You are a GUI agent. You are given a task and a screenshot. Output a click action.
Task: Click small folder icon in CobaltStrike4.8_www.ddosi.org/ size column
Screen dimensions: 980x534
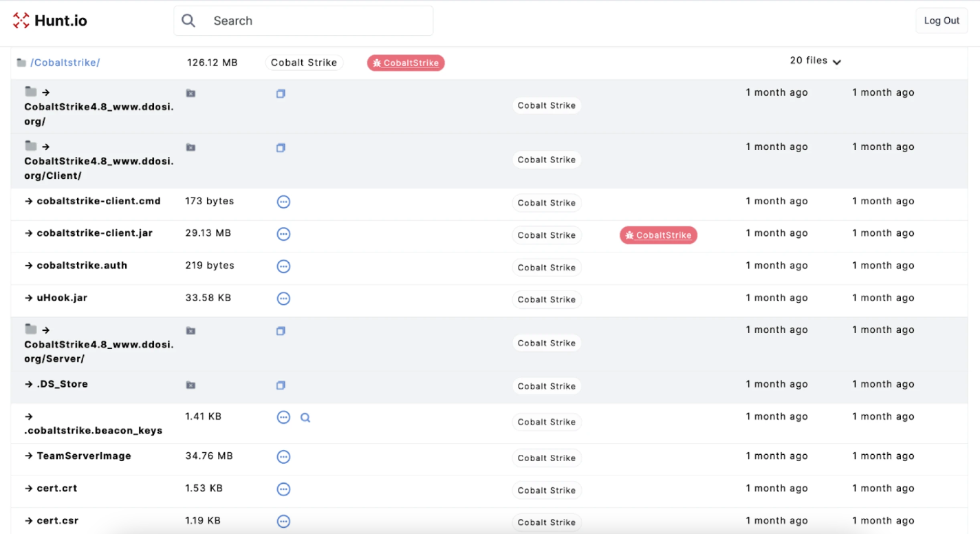pyautogui.click(x=190, y=93)
